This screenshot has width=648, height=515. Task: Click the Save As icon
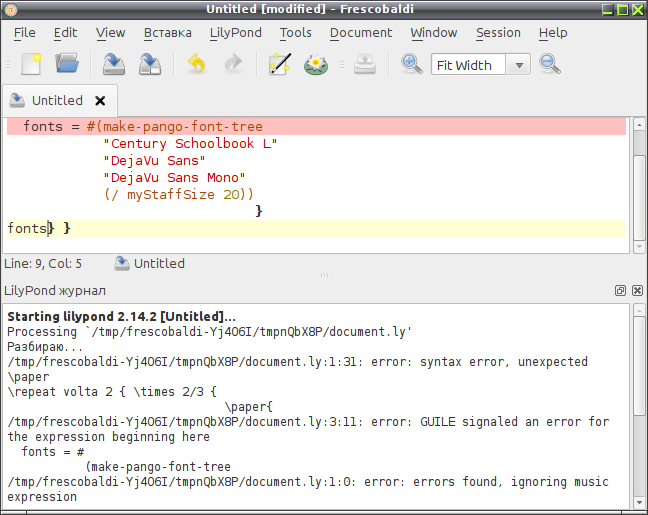tap(150, 64)
